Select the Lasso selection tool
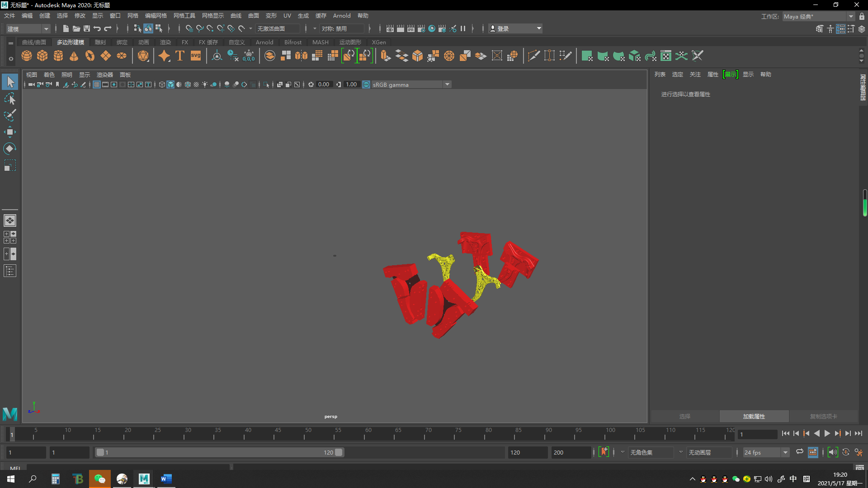This screenshot has width=868, height=488. (9, 99)
